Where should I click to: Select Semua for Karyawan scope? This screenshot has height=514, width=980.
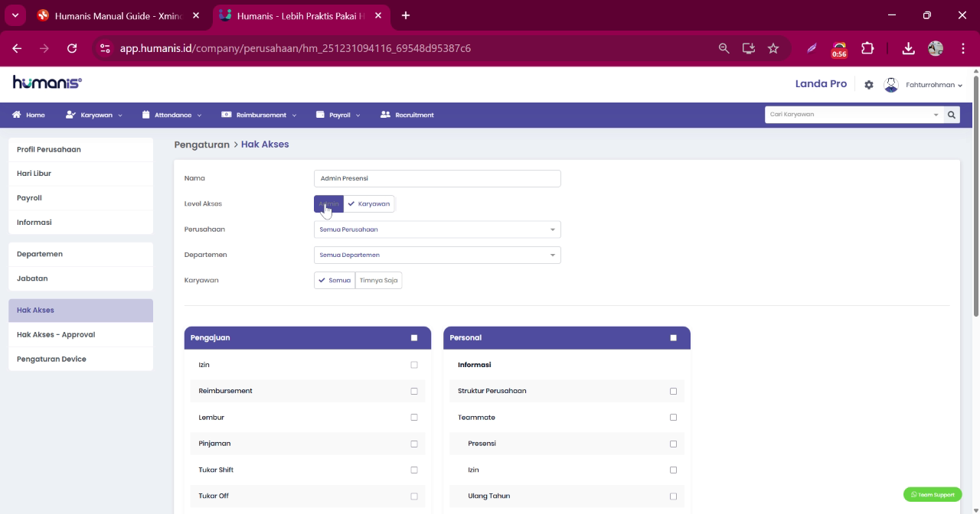coord(335,281)
